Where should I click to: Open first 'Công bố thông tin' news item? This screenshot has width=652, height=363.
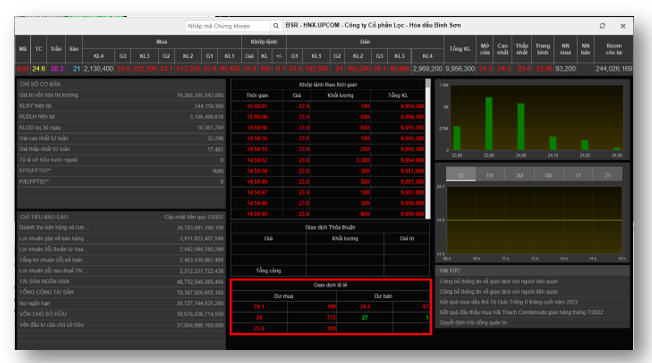pyautogui.click(x=499, y=282)
